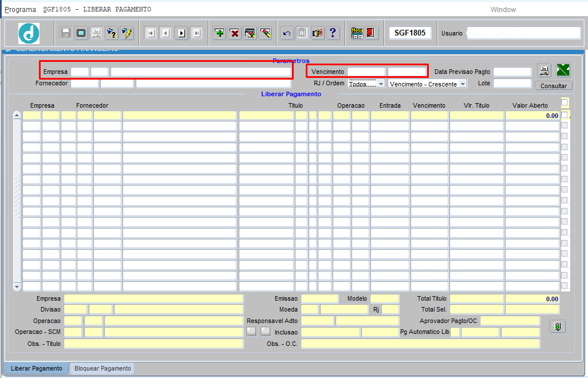Open help with the question mark icon

click(x=333, y=33)
